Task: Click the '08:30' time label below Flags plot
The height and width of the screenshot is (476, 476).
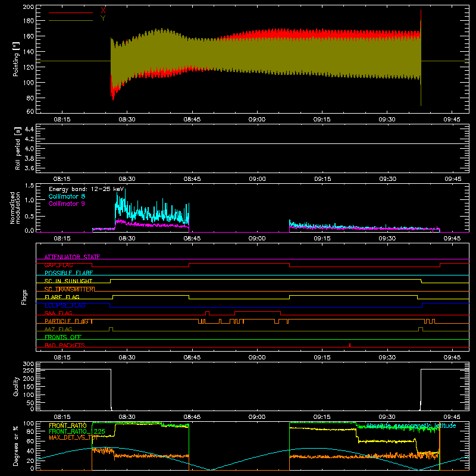Action: [x=127, y=358]
